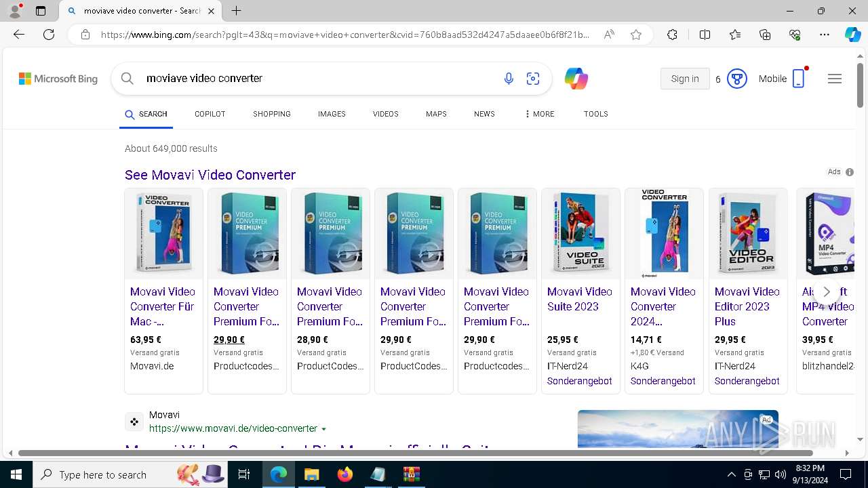Search using voice microphone icon
Screen dimensions: 868x488
(509, 79)
